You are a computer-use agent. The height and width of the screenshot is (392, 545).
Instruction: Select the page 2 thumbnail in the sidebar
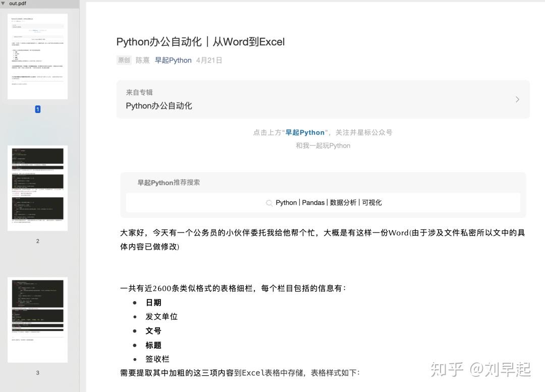(37, 187)
